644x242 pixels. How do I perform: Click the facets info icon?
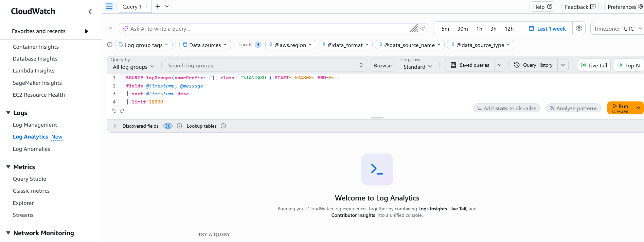coord(110,45)
